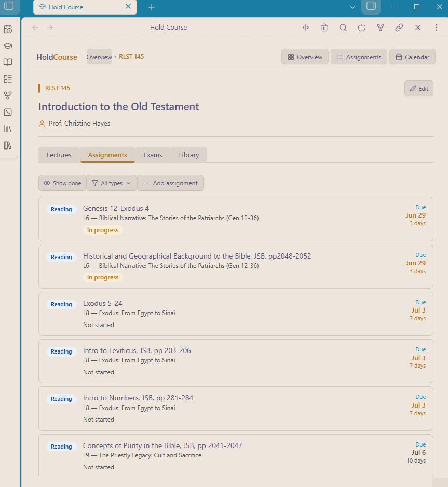
Task: Switch to the Assignments view button at top
Action: (x=359, y=57)
